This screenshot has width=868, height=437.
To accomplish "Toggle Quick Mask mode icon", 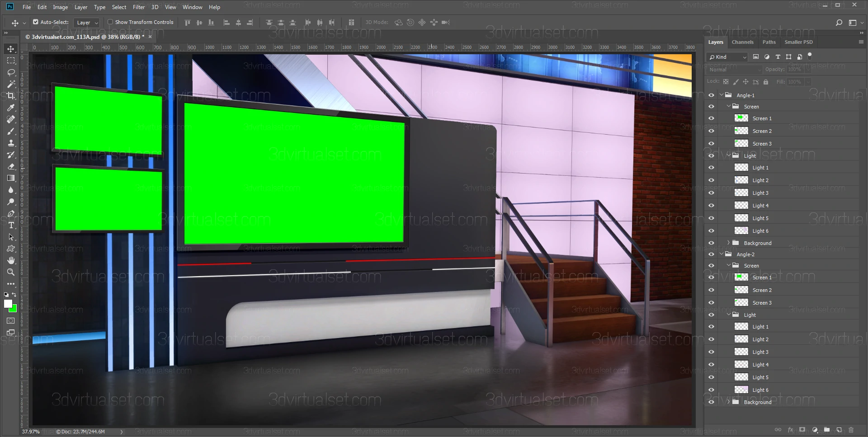I will 11,321.
